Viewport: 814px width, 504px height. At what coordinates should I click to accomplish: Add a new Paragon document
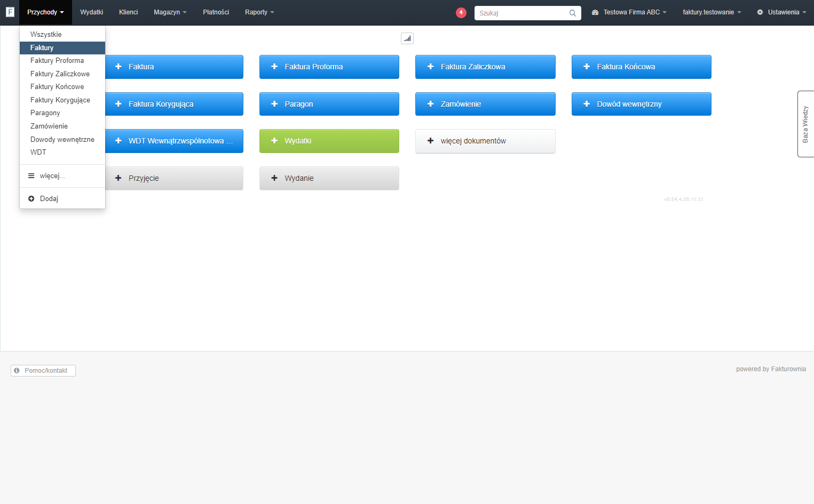329,104
